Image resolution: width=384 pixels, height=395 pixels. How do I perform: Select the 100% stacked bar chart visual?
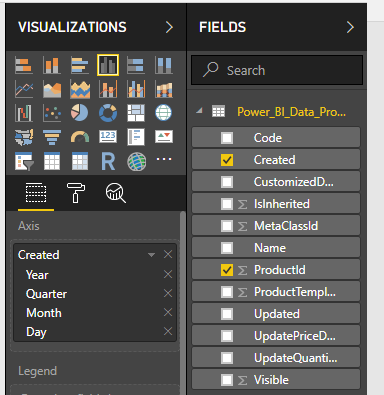[x=136, y=65]
